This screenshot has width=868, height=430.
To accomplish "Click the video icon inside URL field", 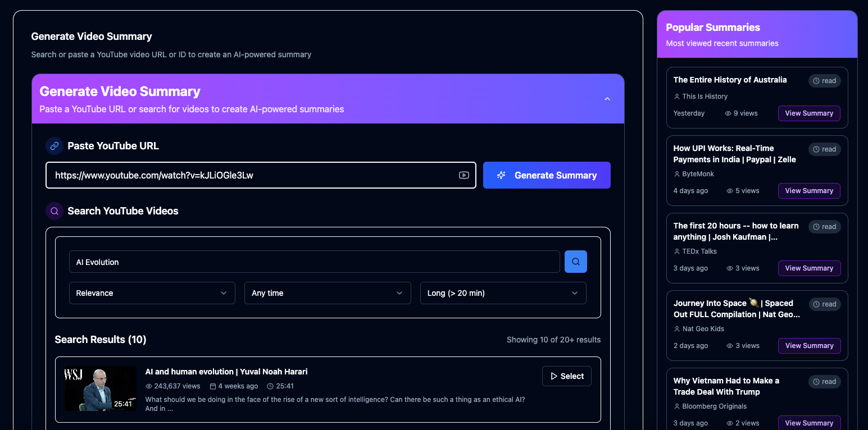I will pyautogui.click(x=463, y=175).
